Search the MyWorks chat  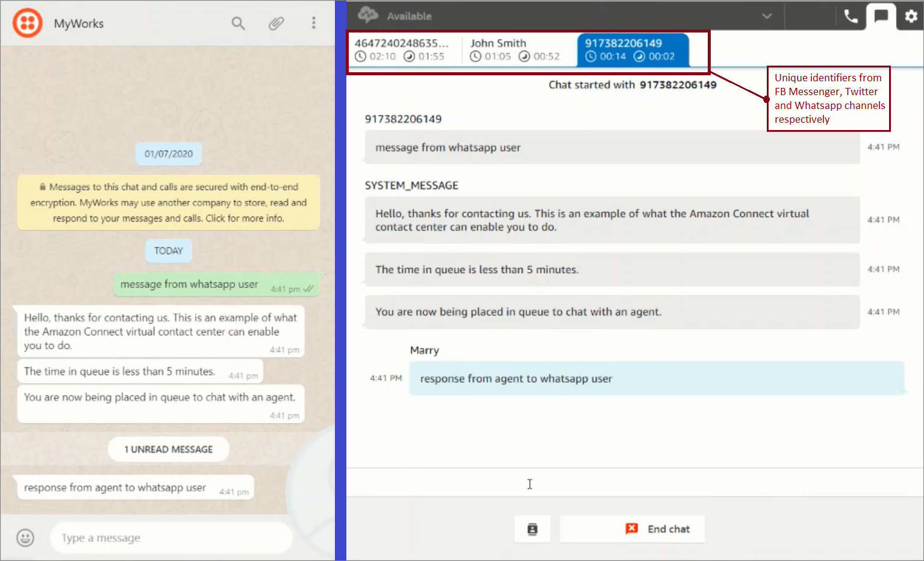click(239, 23)
